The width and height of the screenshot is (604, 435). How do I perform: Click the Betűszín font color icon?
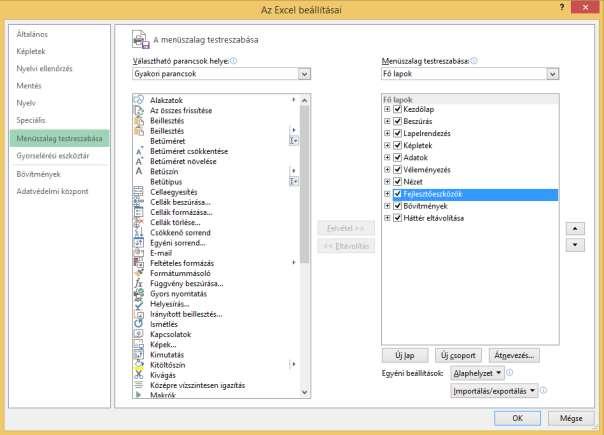(x=138, y=171)
